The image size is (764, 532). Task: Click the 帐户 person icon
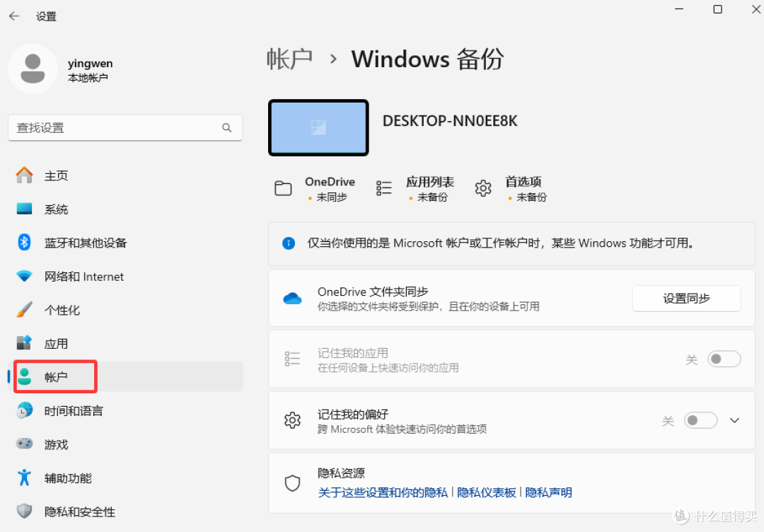(x=24, y=376)
